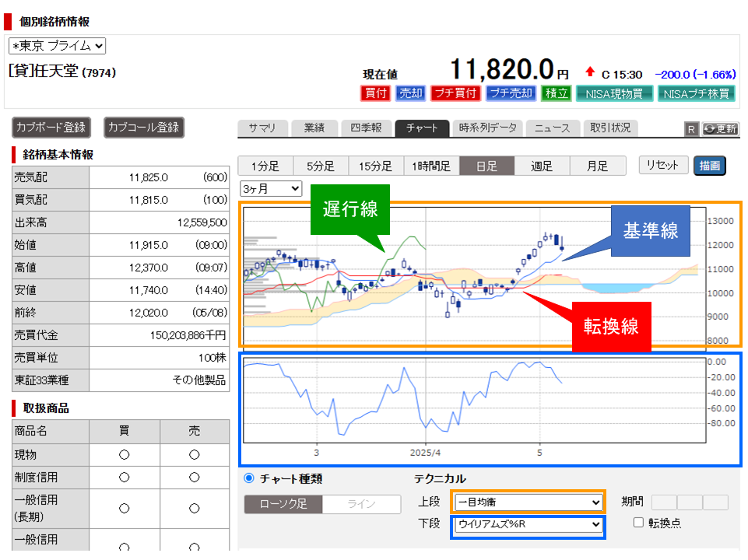
Task: Select 一般信用(長期) 買 radio circle
Action: tap(124, 509)
